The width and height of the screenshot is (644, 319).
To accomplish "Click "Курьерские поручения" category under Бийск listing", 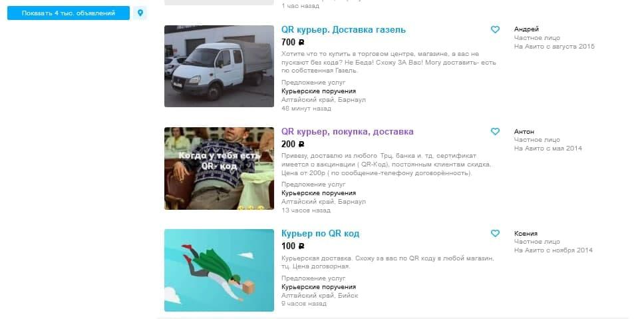I will pos(319,287).
